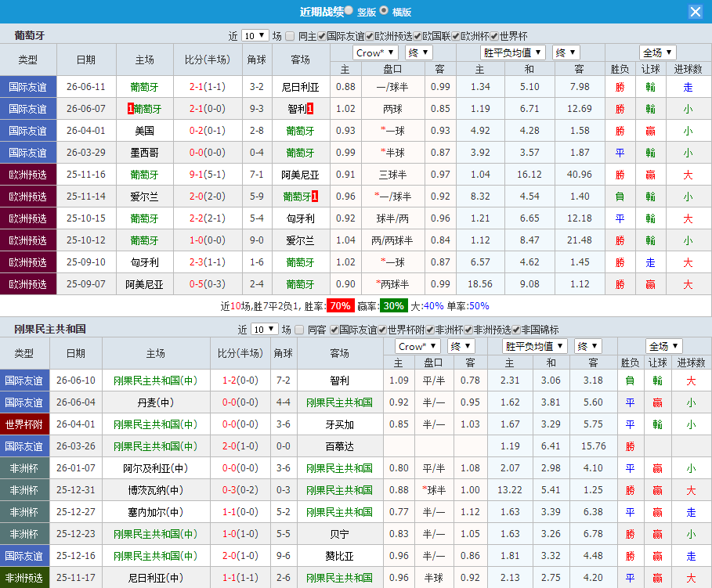Open match count dropdown for 葡萄牙
This screenshot has height=588, width=712.
point(255,36)
